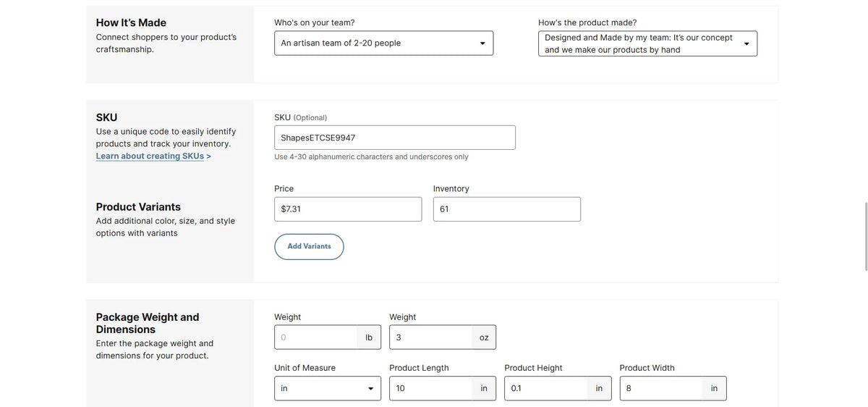Click the SKU input field

point(395,138)
